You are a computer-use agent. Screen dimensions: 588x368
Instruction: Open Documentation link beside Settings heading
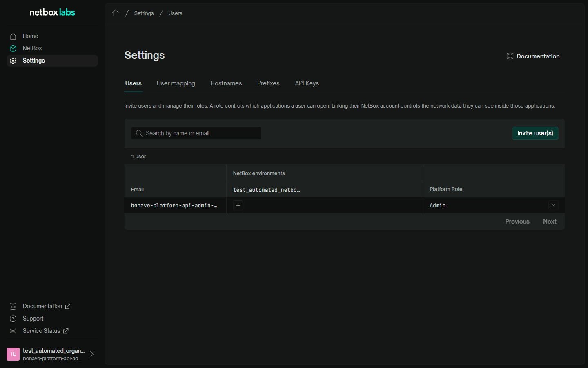coord(533,56)
